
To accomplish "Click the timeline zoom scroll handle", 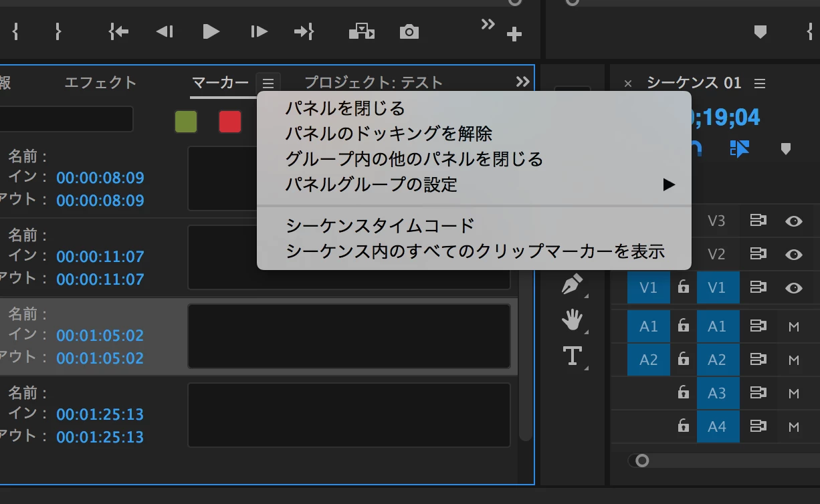I will tap(642, 461).
